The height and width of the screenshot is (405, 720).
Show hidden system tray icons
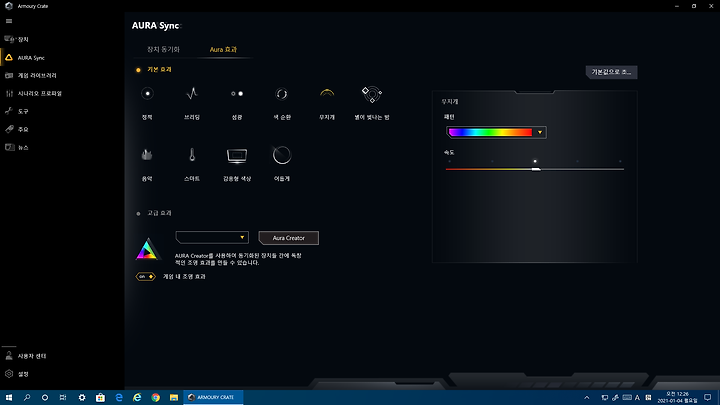[x=586, y=398]
